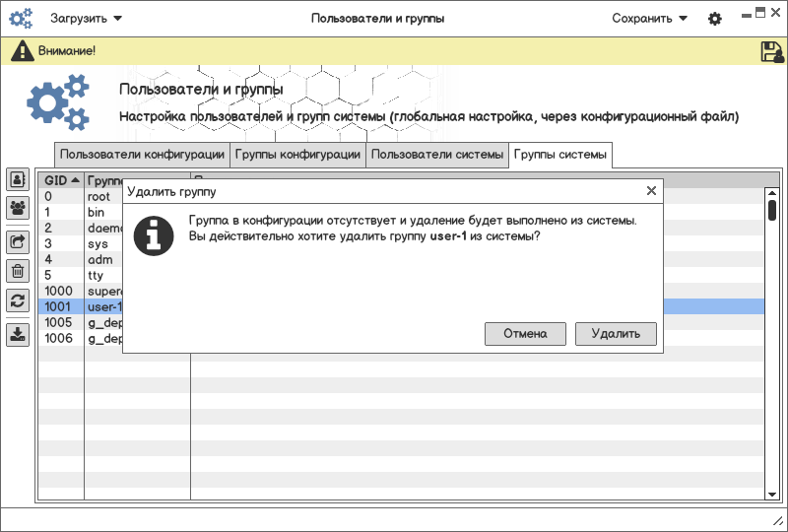This screenshot has width=788, height=532.
Task: Switch to Пользователи системы tab
Action: (x=437, y=155)
